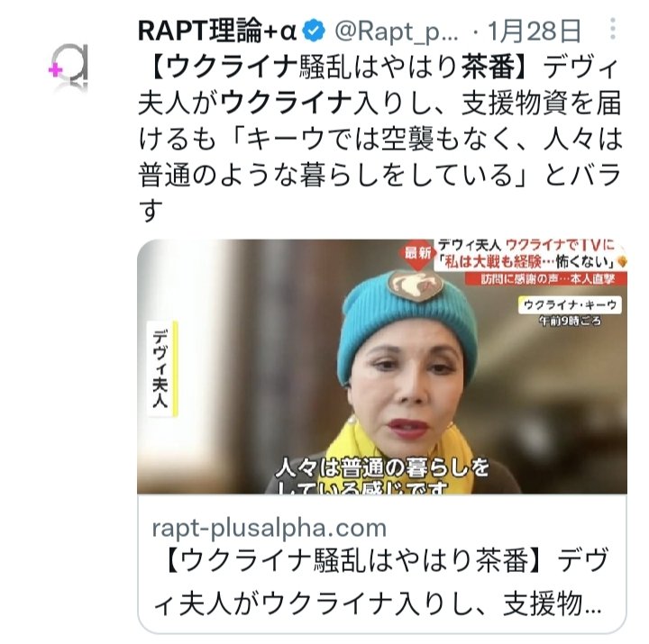Screen dimensions: 649x644
Task: Click the heart-shaped brooch on the blue beanie
Action: pyautogui.click(x=416, y=286)
